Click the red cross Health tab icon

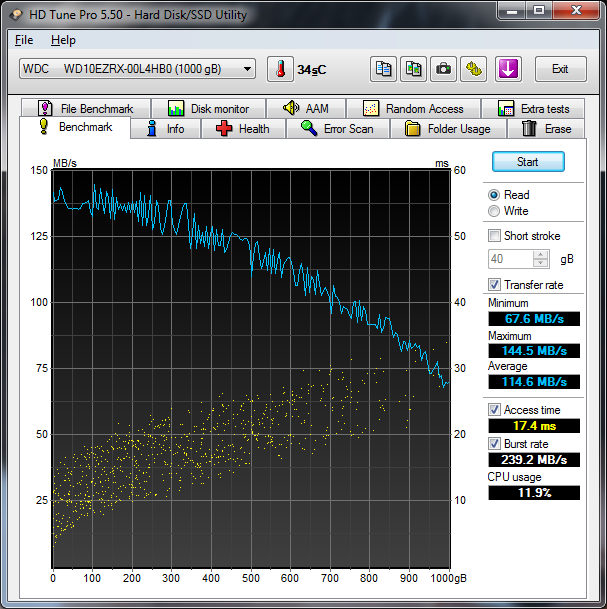[224, 129]
